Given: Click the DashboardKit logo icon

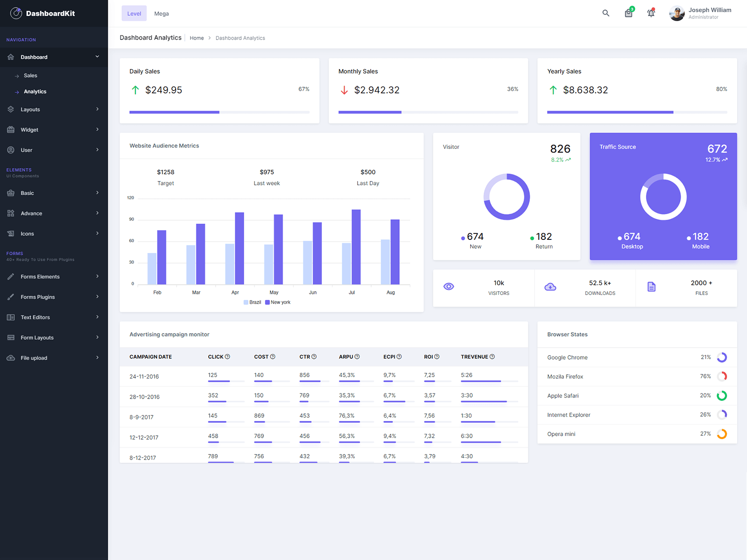Looking at the screenshot, I should (x=16, y=13).
